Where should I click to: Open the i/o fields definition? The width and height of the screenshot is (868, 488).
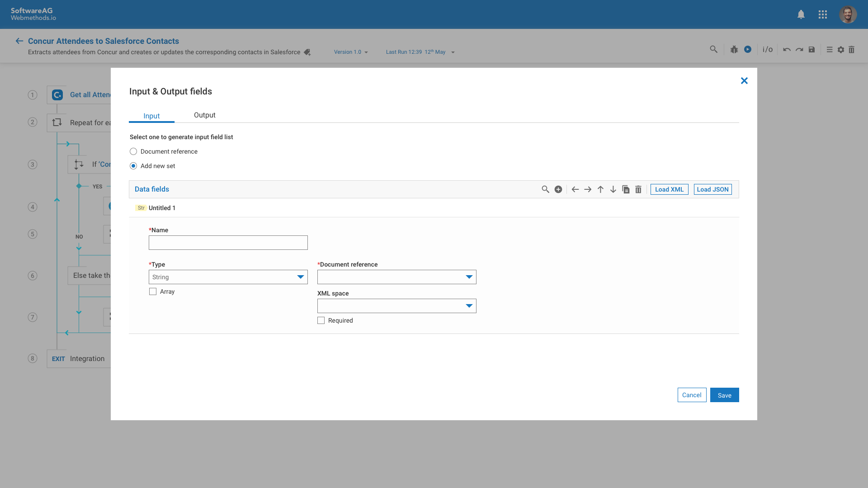pos(768,49)
